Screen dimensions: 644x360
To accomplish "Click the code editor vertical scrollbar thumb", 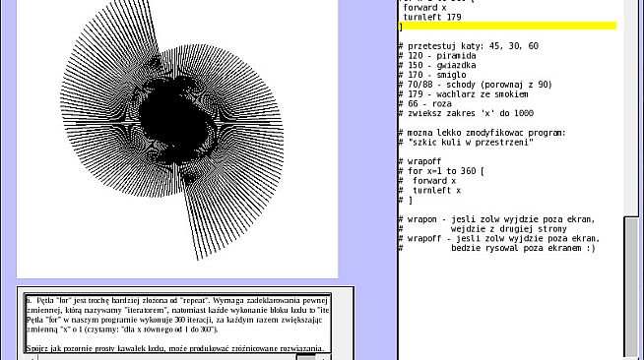I will coord(631,287).
